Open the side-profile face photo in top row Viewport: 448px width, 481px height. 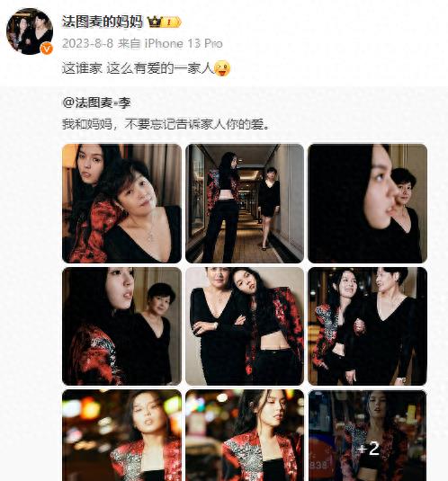(367, 203)
